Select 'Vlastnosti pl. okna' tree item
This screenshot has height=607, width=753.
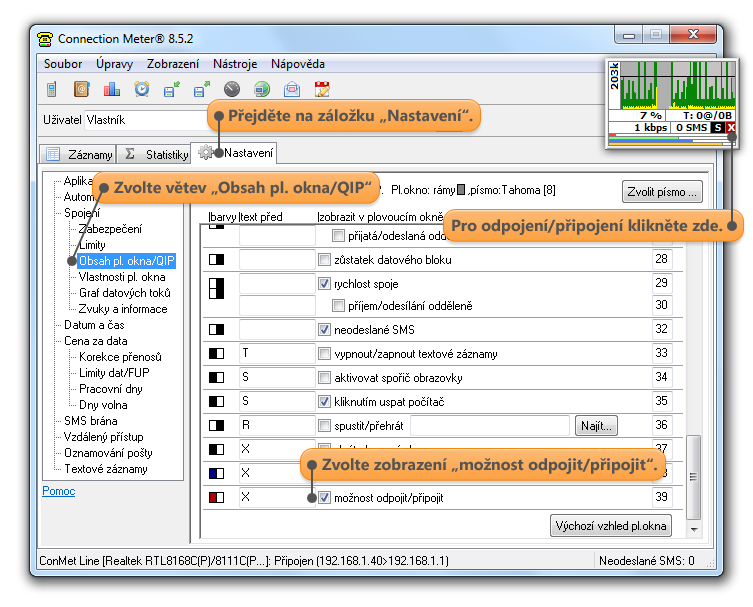(x=122, y=277)
